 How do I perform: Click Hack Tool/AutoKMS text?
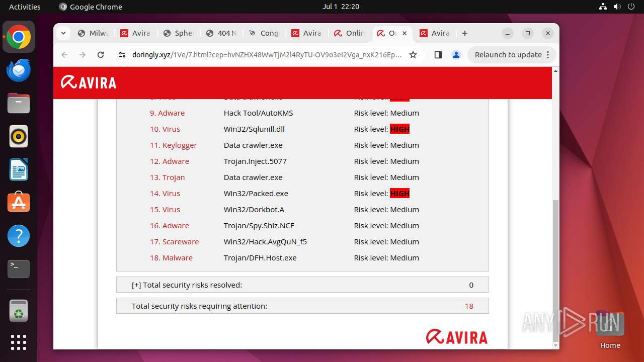coord(258,113)
